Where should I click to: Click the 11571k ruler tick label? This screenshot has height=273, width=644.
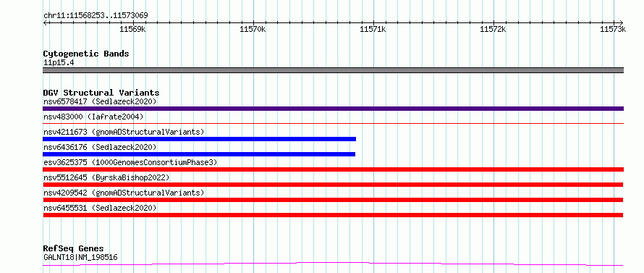pyautogui.click(x=373, y=29)
